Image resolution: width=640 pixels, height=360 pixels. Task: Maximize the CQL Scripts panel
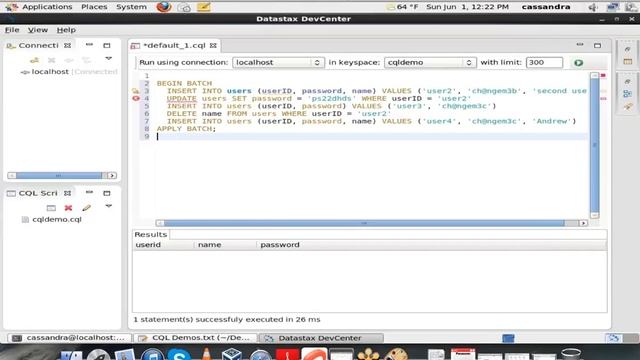tap(107, 193)
